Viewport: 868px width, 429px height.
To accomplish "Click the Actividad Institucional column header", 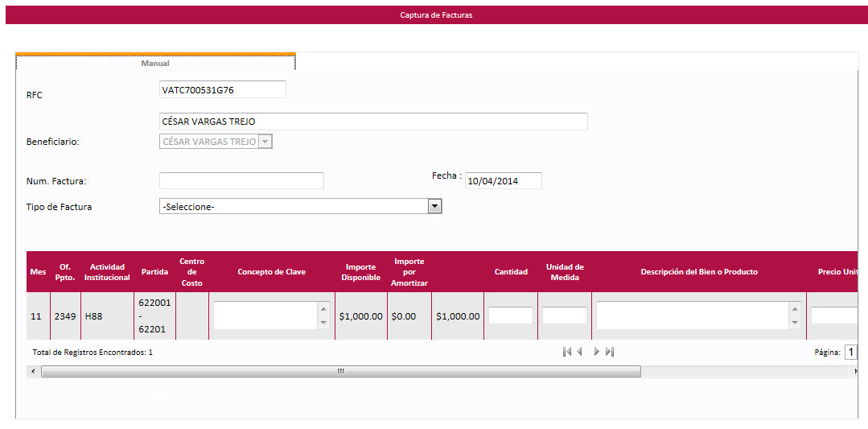I will (x=107, y=272).
